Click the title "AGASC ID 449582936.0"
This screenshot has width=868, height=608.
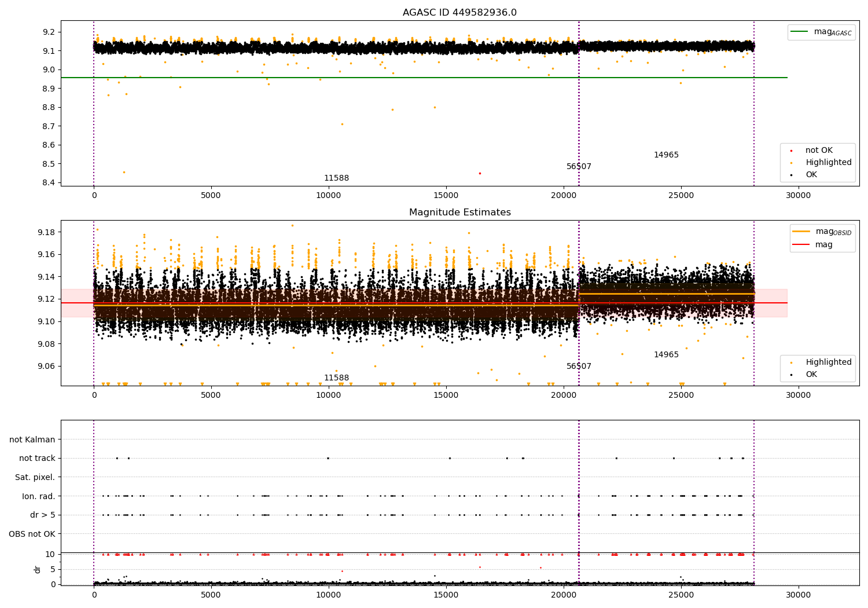(459, 13)
